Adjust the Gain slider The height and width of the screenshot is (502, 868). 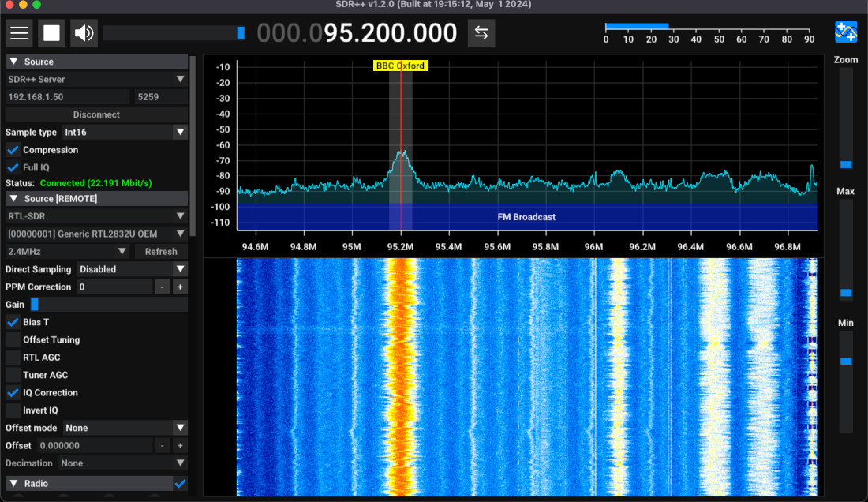109,305
